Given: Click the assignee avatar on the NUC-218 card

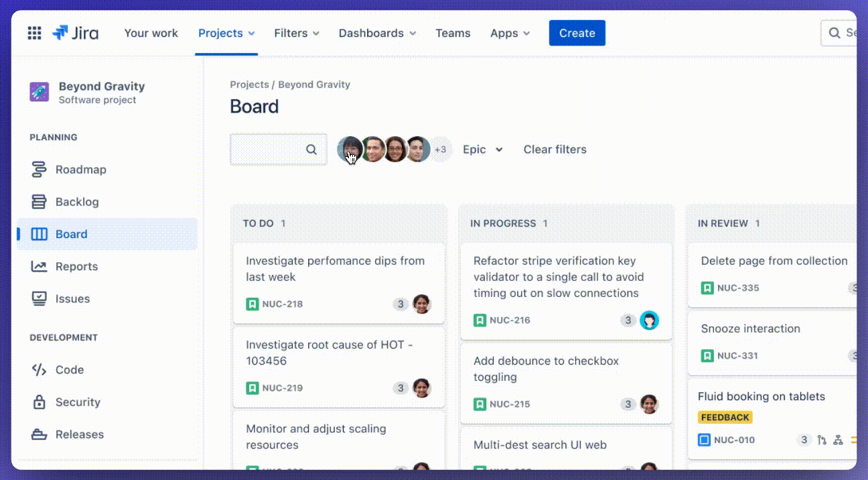Looking at the screenshot, I should click(x=421, y=304).
